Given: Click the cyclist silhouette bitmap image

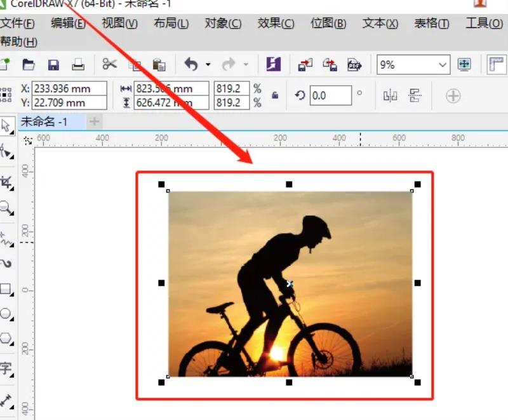Looking at the screenshot, I should click(x=290, y=284).
